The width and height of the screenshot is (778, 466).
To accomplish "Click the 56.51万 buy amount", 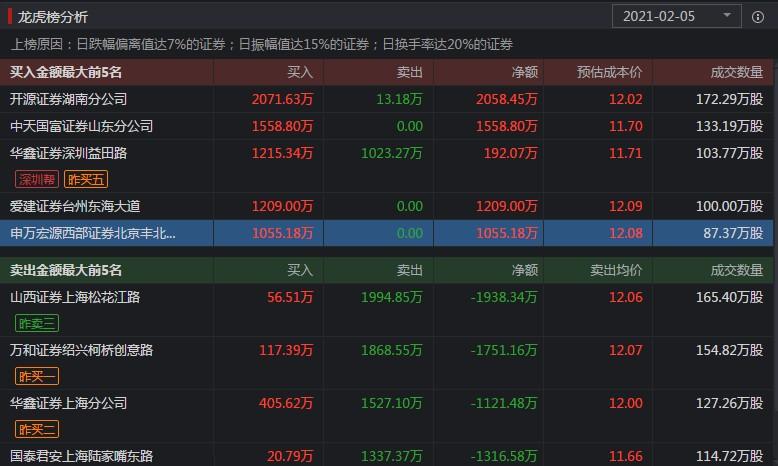I will click(x=290, y=297).
